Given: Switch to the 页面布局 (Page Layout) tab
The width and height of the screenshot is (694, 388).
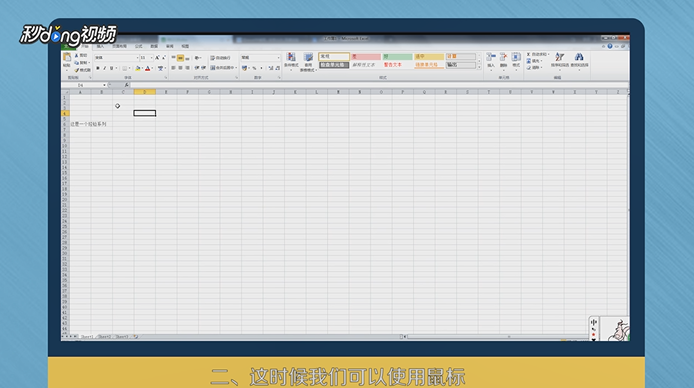Looking at the screenshot, I should tap(120, 46).
